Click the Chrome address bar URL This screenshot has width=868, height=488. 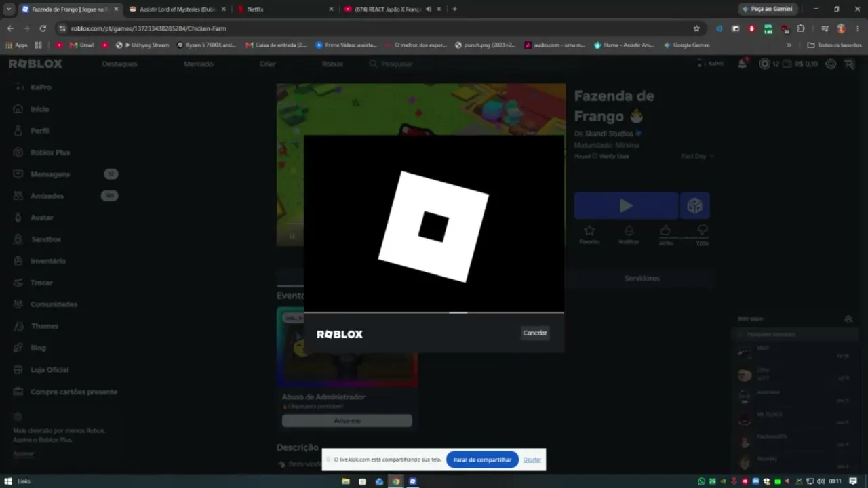tap(149, 28)
